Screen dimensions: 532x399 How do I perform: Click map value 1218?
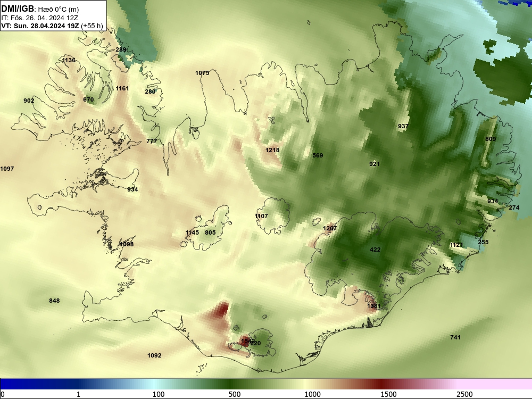(x=272, y=150)
